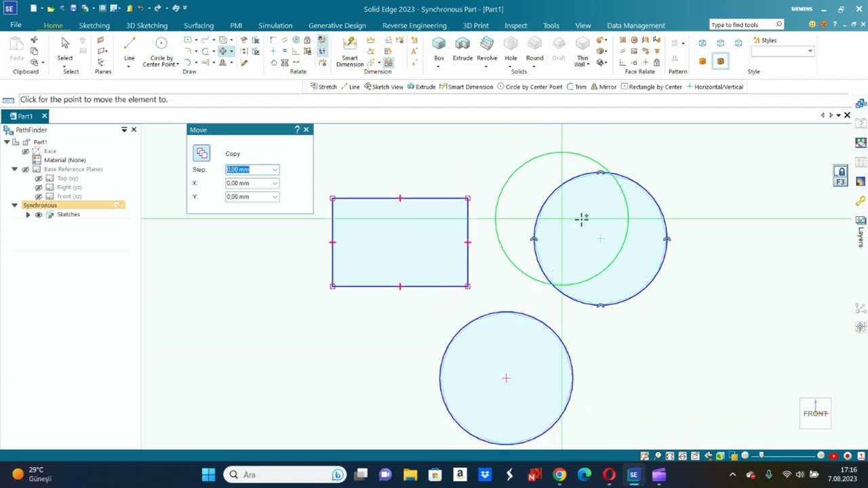The image size is (868, 488).
Task: Collapse the Synchronous tree node
Action: pyautogui.click(x=14, y=205)
